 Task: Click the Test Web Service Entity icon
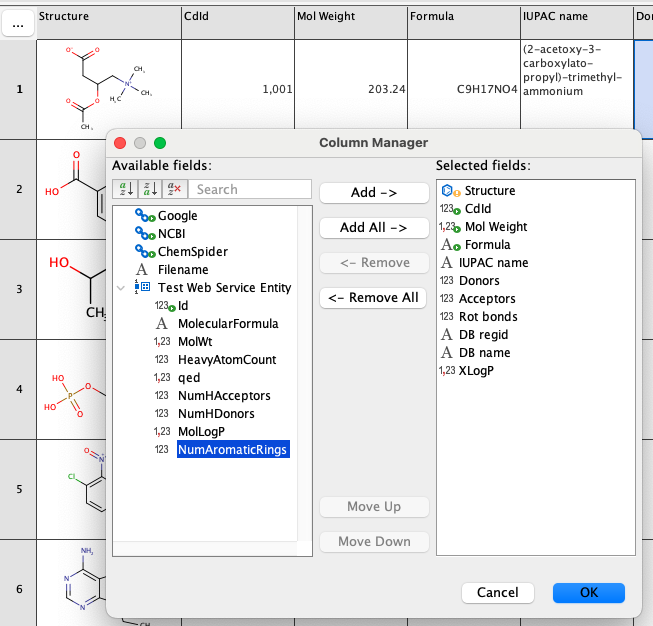point(143,288)
